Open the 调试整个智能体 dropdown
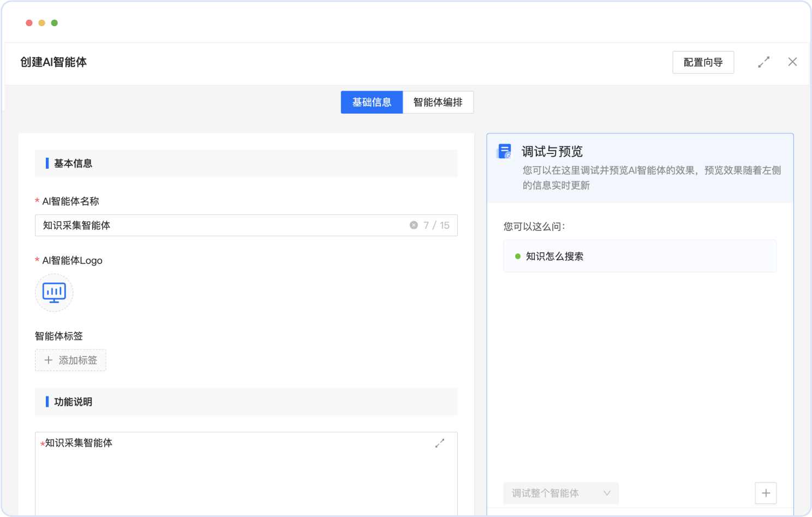 [x=561, y=493]
